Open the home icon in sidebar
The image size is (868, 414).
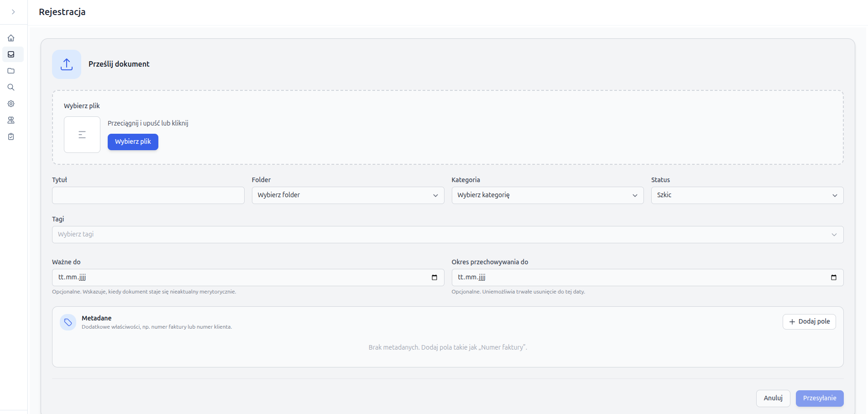click(x=11, y=38)
